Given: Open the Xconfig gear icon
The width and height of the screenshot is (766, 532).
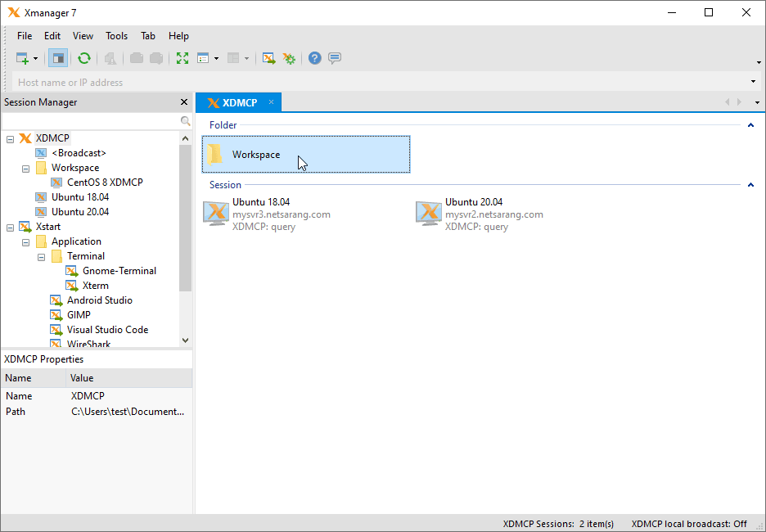Looking at the screenshot, I should (x=289, y=58).
